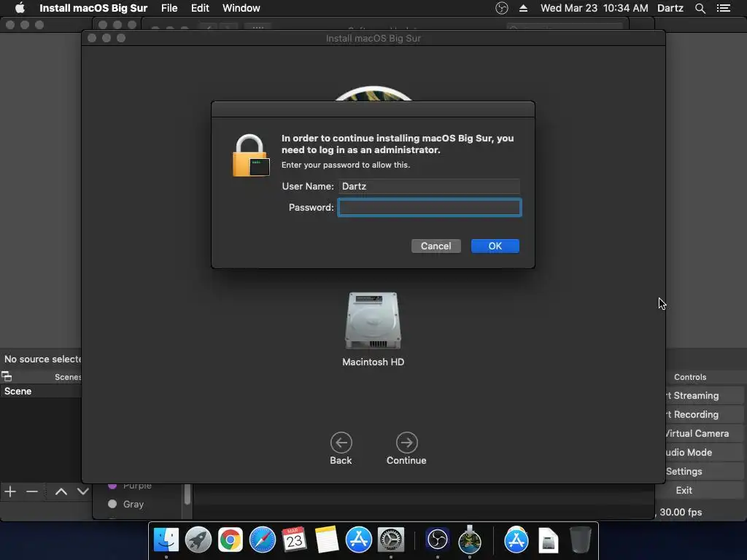Screen dimensions: 747x560
Task: Remove scene with OBS minus button
Action: point(32,491)
